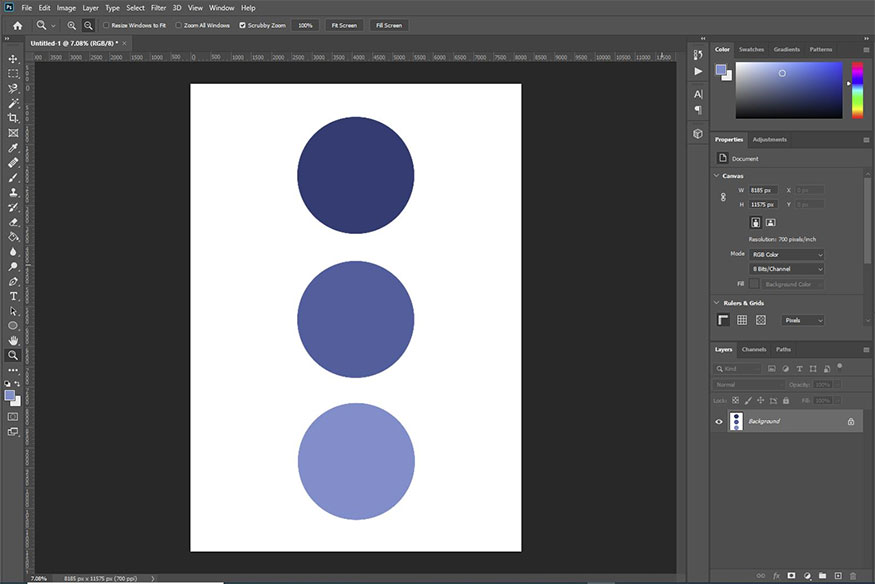Select the Paint Bucket tool
This screenshot has height=584, width=875.
13,237
